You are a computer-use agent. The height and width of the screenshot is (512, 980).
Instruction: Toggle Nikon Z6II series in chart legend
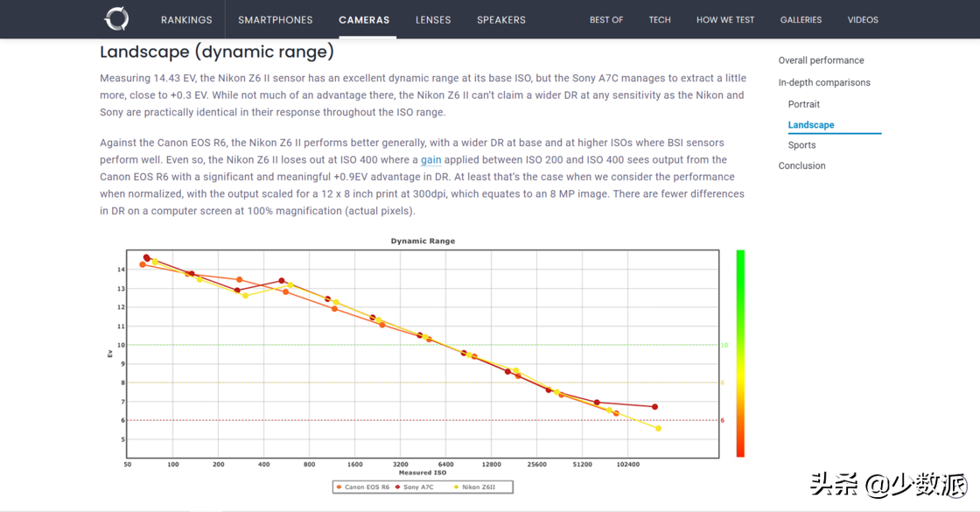474,487
